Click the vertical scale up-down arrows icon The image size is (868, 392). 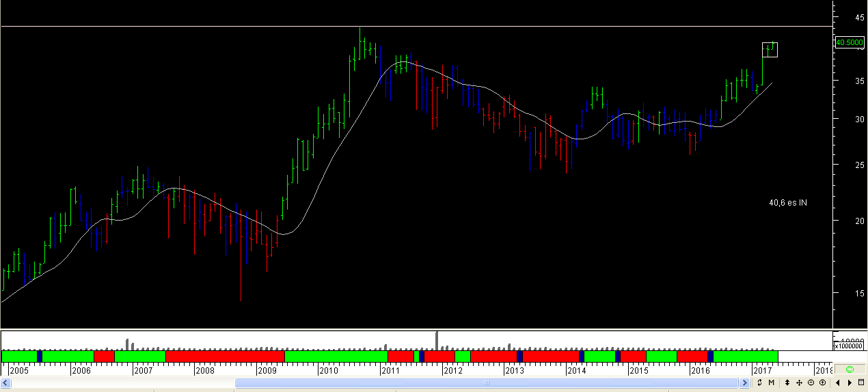(x=787, y=382)
